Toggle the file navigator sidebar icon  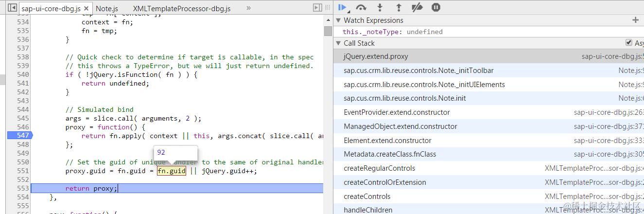click(x=12, y=8)
